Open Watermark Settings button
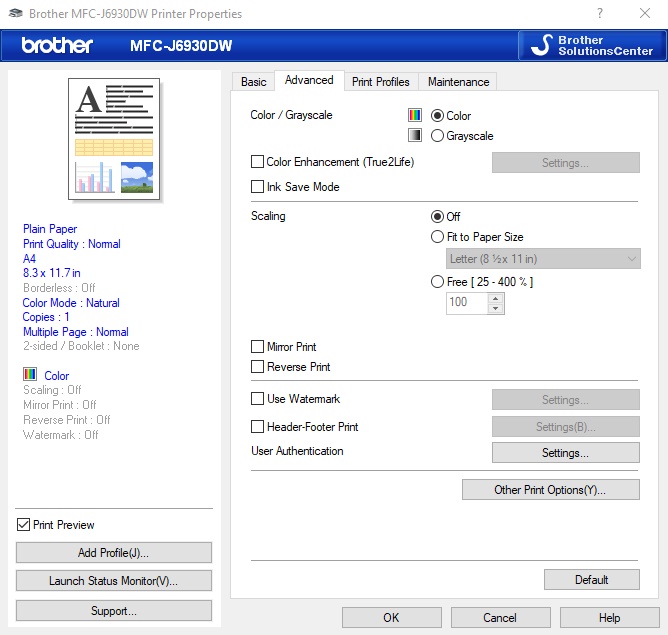This screenshot has height=635, width=668. [x=565, y=399]
